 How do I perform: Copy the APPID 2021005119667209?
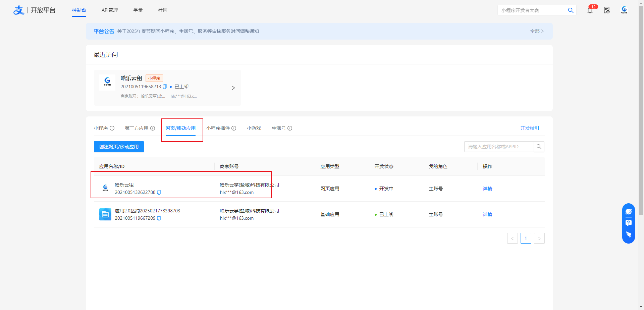point(159,218)
